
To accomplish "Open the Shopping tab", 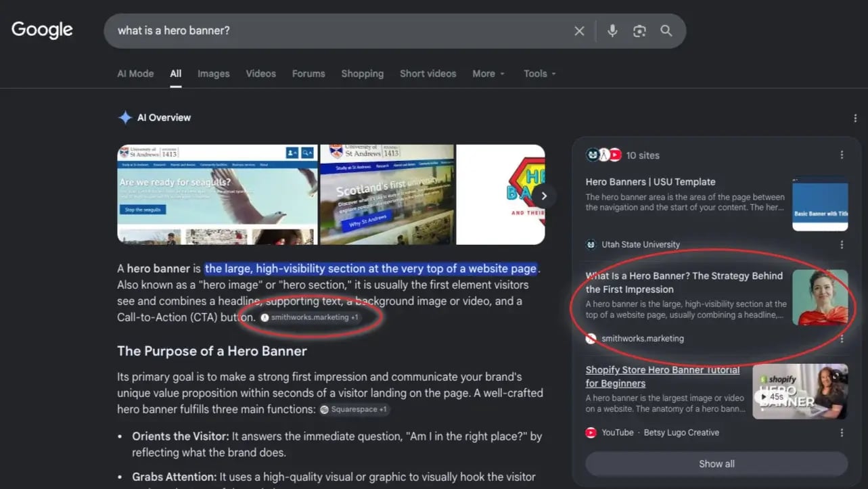I will [363, 74].
